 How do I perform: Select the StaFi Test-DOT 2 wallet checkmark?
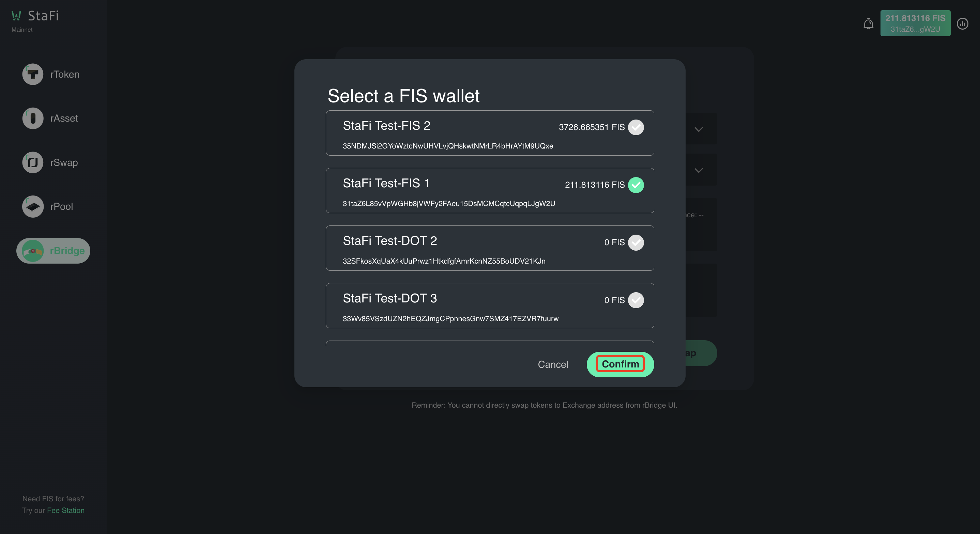[x=636, y=242]
